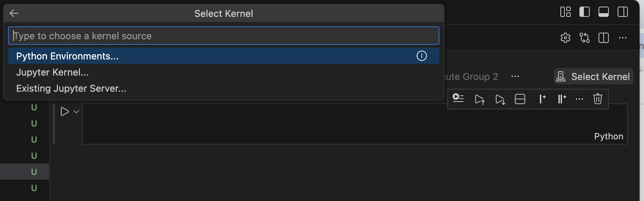Focus the kernel source search field
The width and height of the screenshot is (644, 201).
tap(223, 36)
